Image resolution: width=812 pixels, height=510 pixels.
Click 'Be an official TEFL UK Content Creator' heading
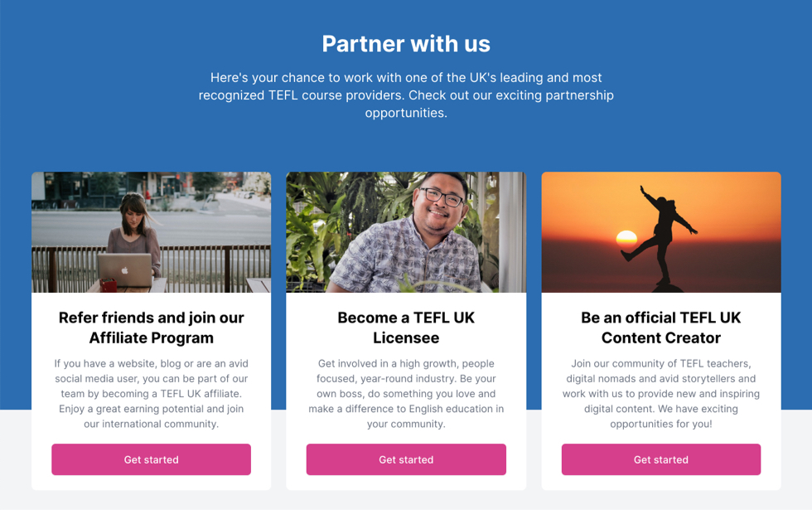tap(661, 328)
